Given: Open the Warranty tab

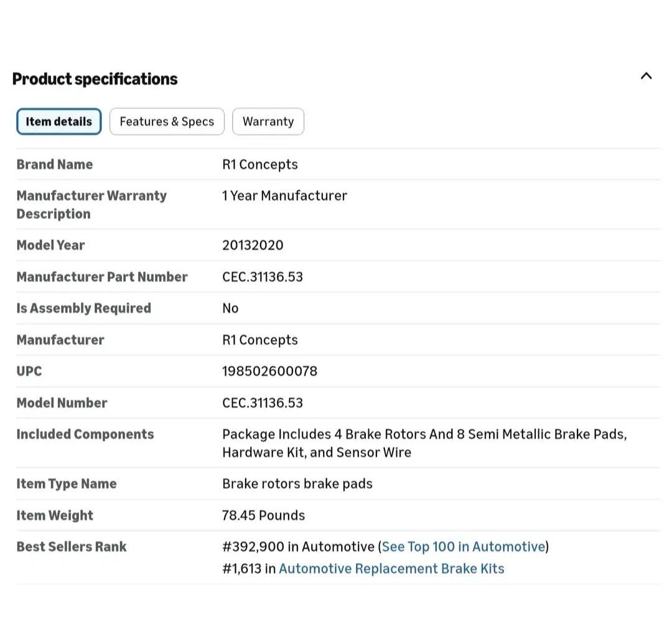Looking at the screenshot, I should (x=268, y=121).
